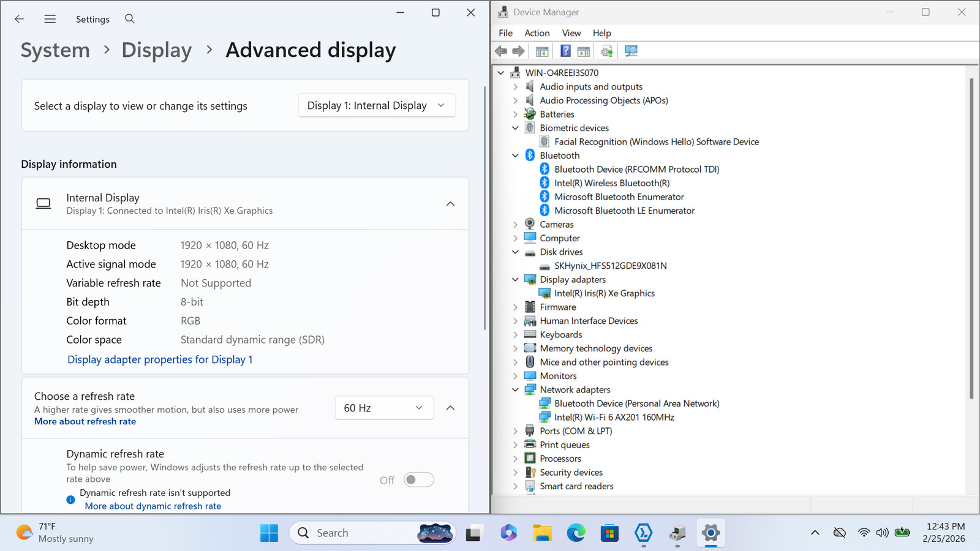Click the Device Manager vertical scrollbar
This screenshot has width=980, height=551.
pos(971,239)
